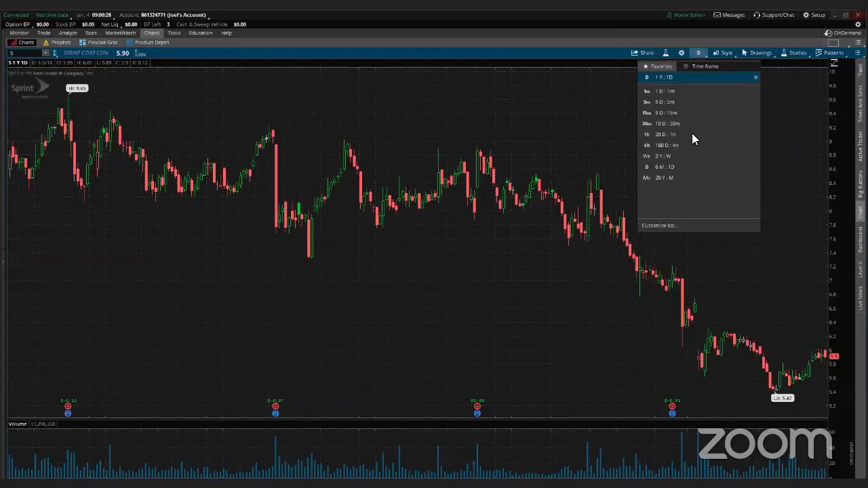The image size is (868, 488).
Task: Click Customize list link
Action: (x=659, y=226)
